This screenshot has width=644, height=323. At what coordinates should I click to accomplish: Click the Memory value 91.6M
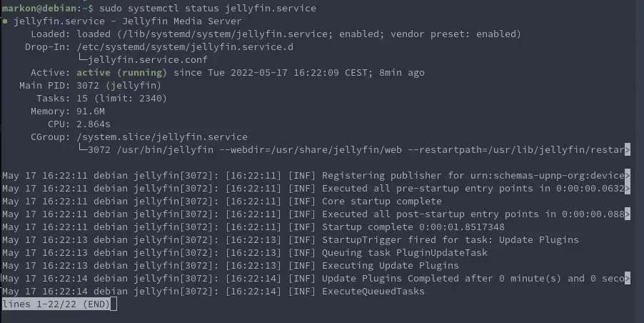(91, 111)
